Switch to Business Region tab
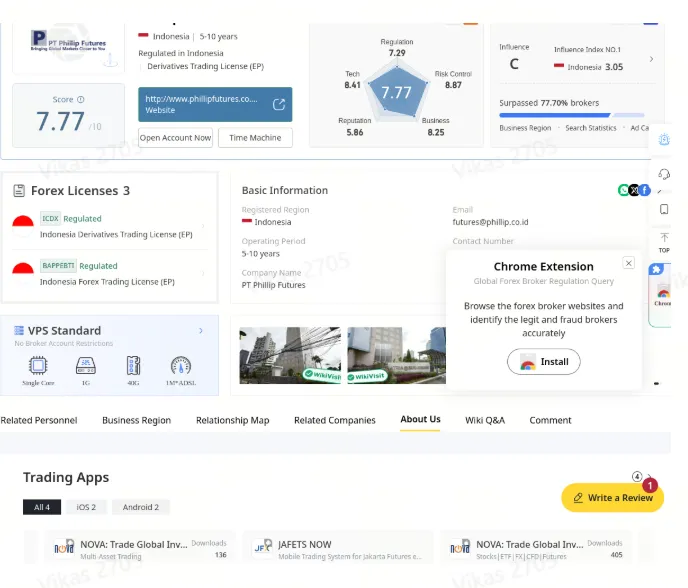The height and width of the screenshot is (588, 688). [136, 420]
